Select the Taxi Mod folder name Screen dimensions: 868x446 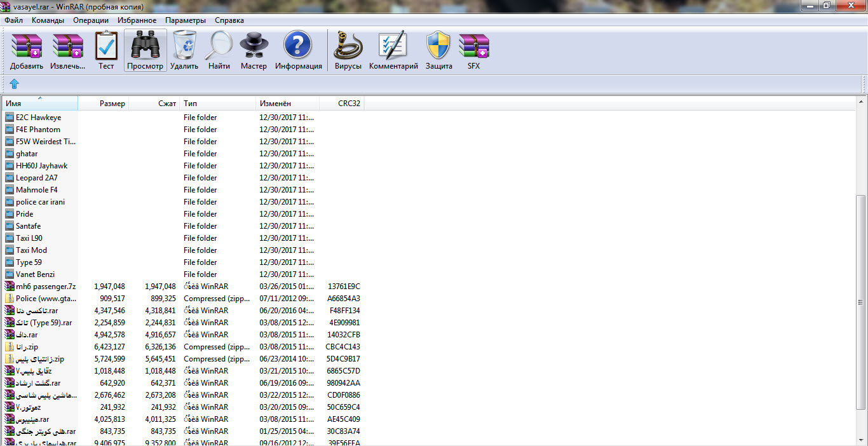click(x=31, y=250)
